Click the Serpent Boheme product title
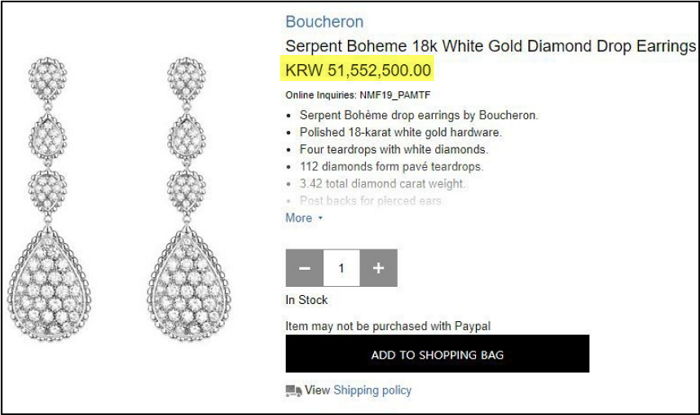 tap(490, 47)
